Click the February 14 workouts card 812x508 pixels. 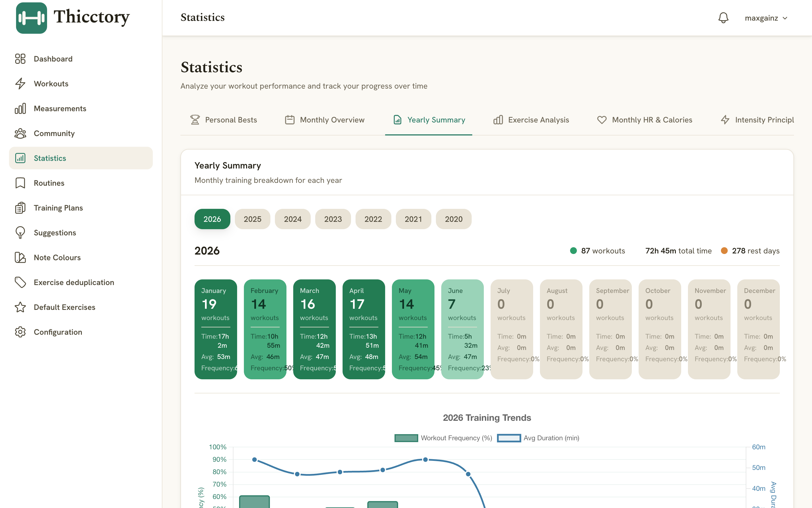[x=265, y=329]
